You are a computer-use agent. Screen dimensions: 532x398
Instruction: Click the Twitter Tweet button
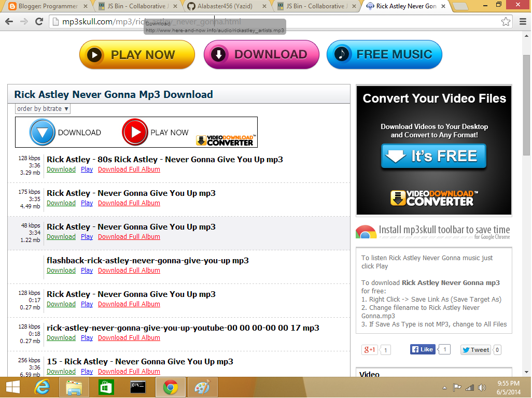click(475, 350)
